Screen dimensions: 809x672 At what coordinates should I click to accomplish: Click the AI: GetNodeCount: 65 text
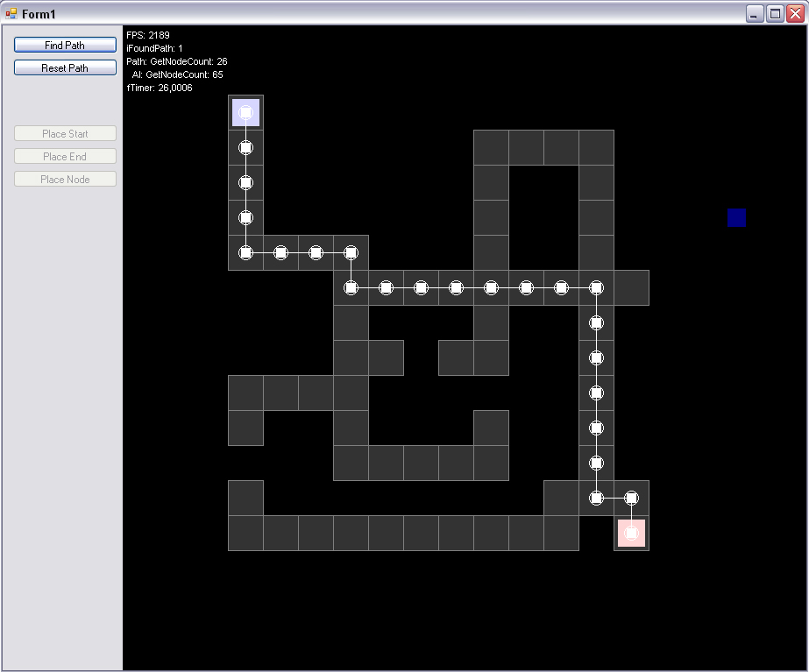pos(177,74)
